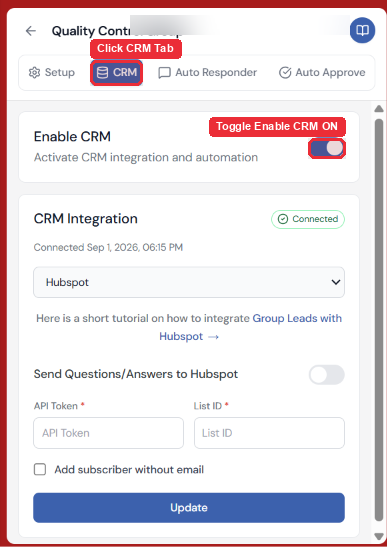This screenshot has width=387, height=547.
Task: Click the List ID input field
Action: 269,433
